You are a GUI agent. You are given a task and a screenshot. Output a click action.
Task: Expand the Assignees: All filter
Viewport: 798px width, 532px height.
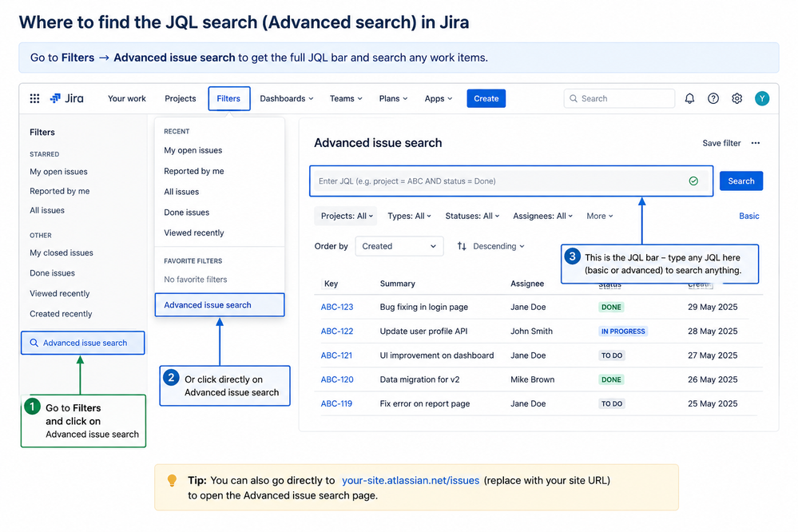coord(542,216)
